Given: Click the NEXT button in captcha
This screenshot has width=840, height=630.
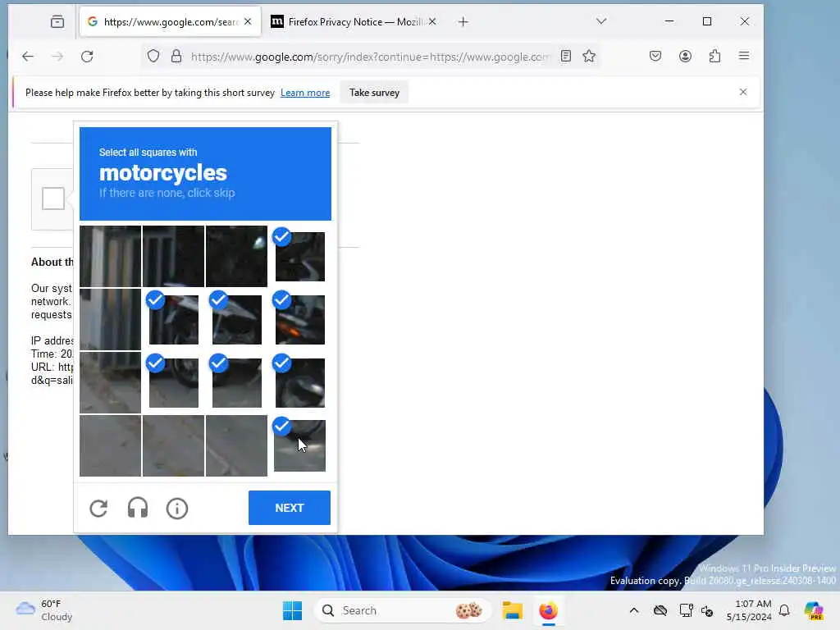Looking at the screenshot, I should (x=290, y=508).
